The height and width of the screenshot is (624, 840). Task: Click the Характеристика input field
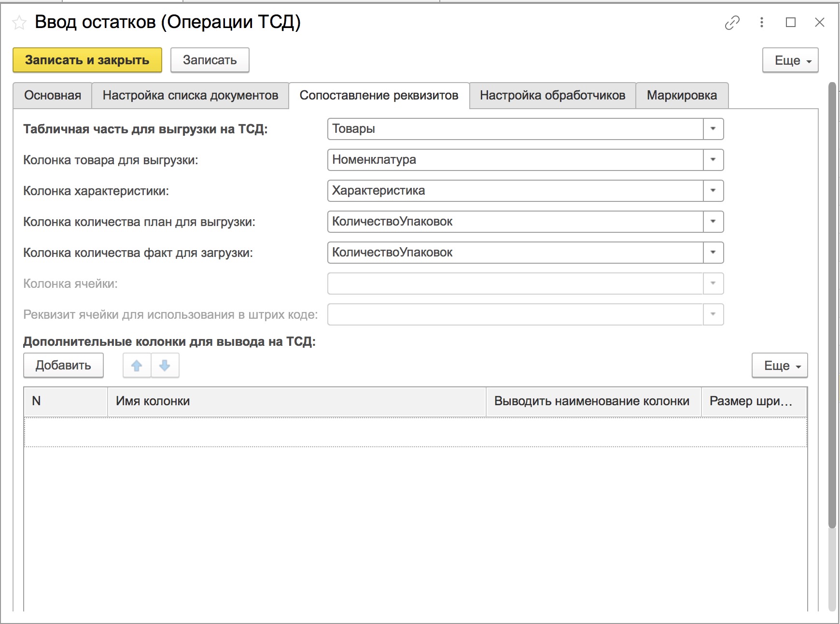[515, 191]
